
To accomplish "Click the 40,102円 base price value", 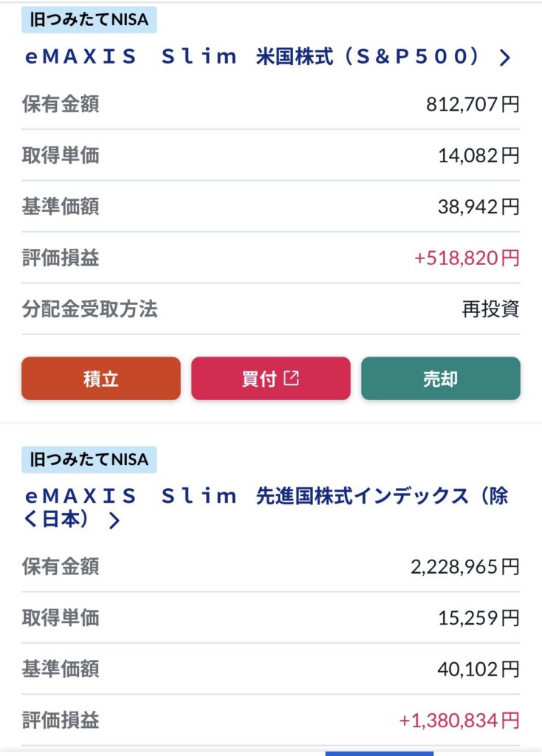I will pyautogui.click(x=478, y=670).
